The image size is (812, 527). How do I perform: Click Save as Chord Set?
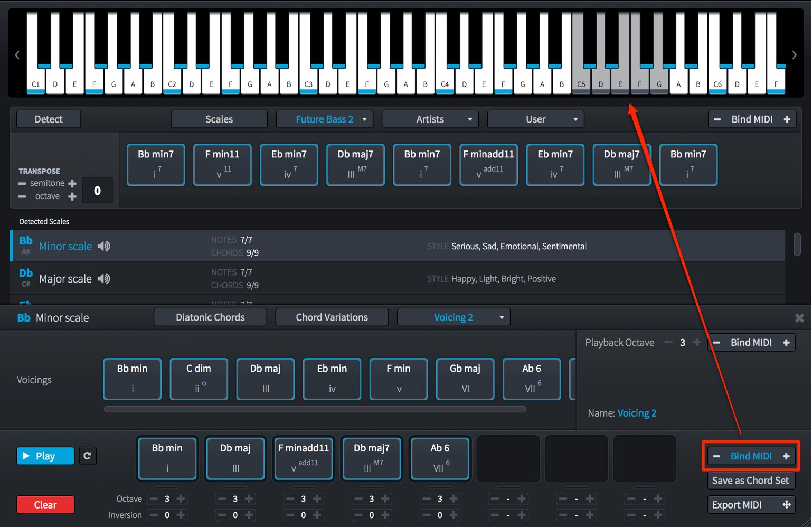(x=751, y=481)
